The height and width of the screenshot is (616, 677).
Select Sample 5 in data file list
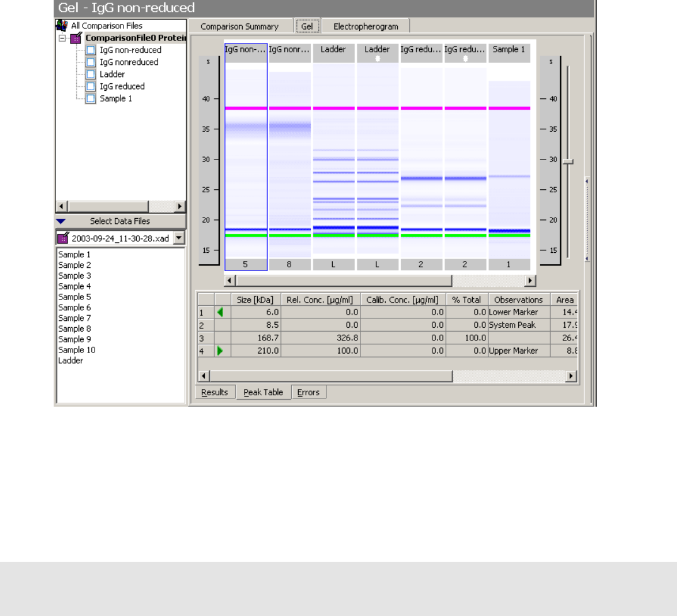pyautogui.click(x=74, y=297)
